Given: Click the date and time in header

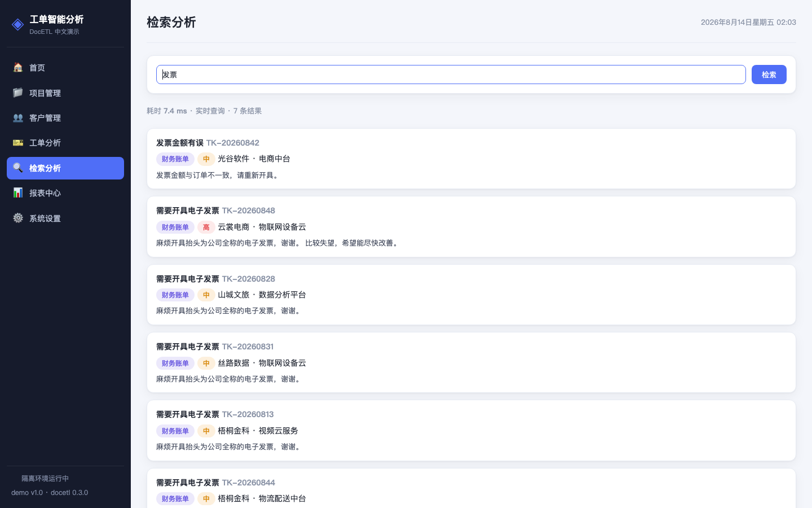Looking at the screenshot, I should click(748, 23).
